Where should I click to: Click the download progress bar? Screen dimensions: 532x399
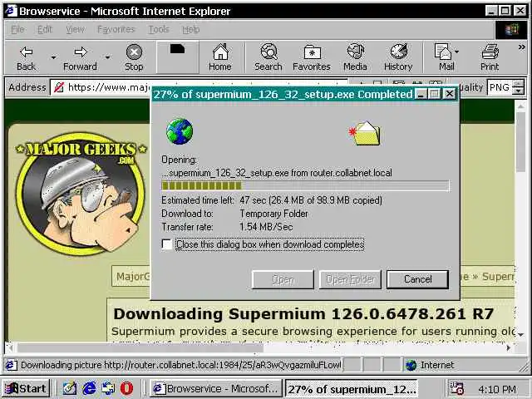click(x=305, y=185)
